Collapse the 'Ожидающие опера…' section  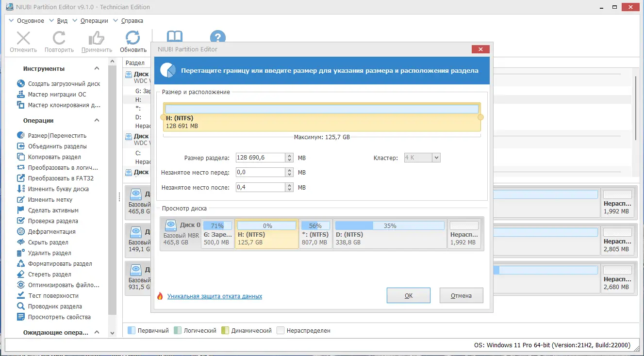[x=97, y=333]
